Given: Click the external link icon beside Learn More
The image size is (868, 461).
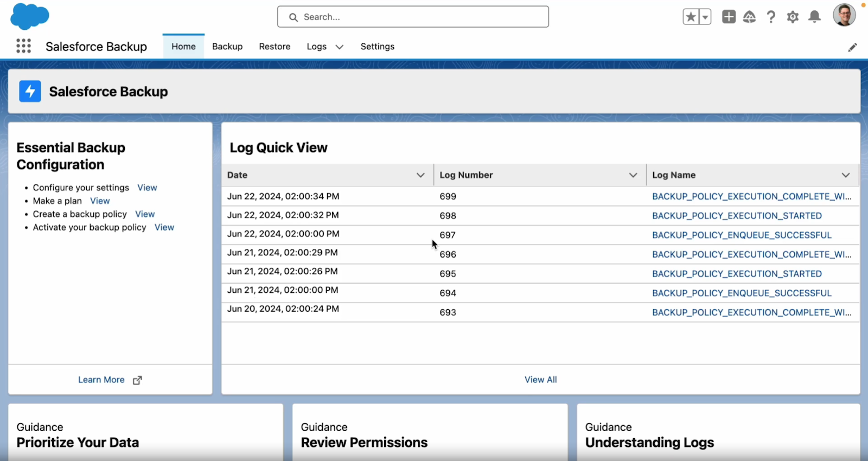Looking at the screenshot, I should (x=137, y=380).
